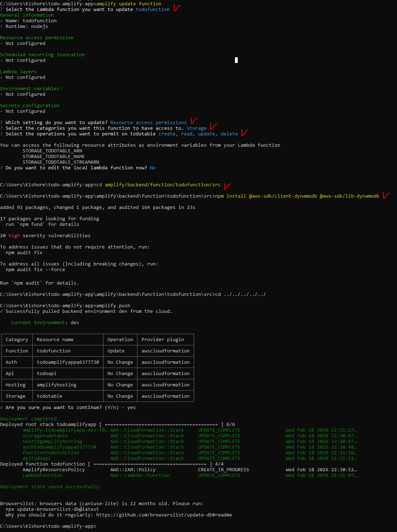
Task: Click green checkmark before Are you sure prompt
Action: [x=2, y=408]
